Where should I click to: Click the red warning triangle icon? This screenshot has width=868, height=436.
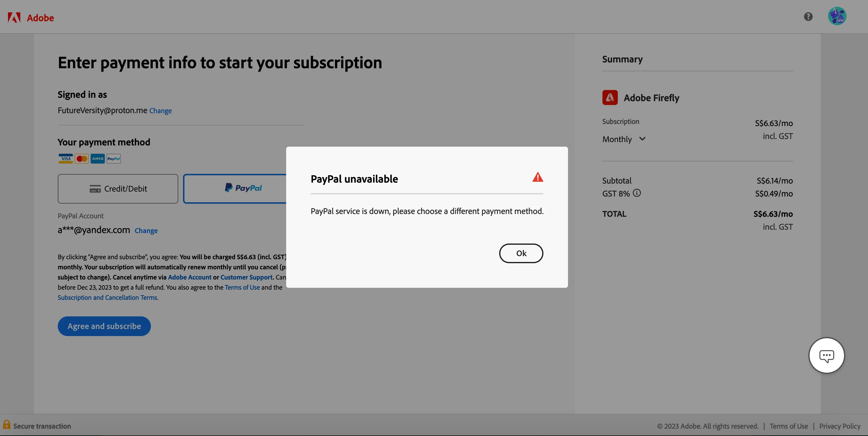pos(538,177)
